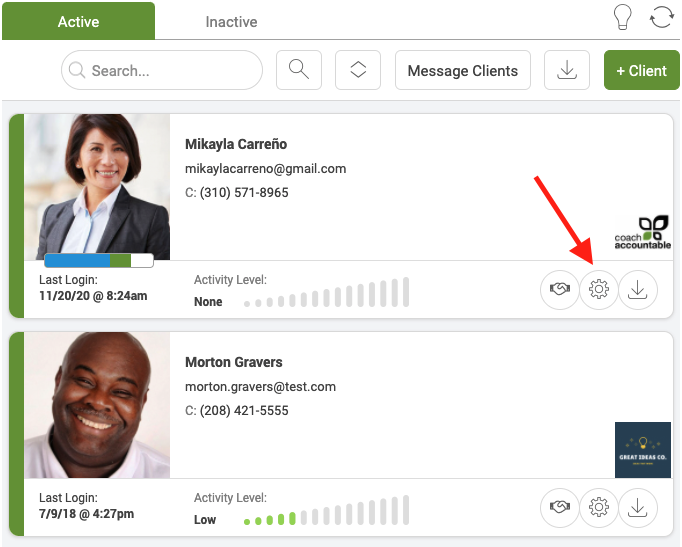Click the refresh arrows icon
Screen dimensions: 682x547
point(661,17)
